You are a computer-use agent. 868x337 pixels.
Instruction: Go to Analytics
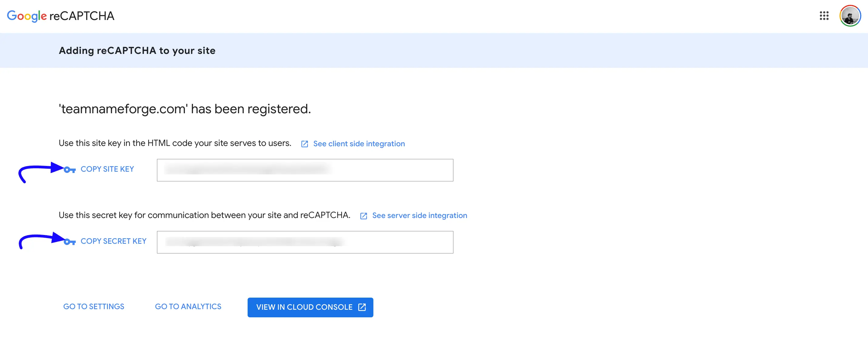(x=188, y=307)
